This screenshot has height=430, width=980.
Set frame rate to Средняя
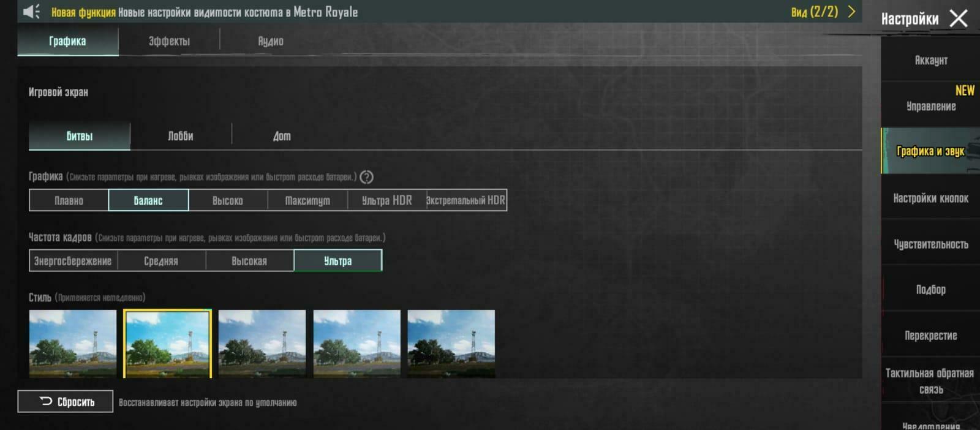coord(161,261)
